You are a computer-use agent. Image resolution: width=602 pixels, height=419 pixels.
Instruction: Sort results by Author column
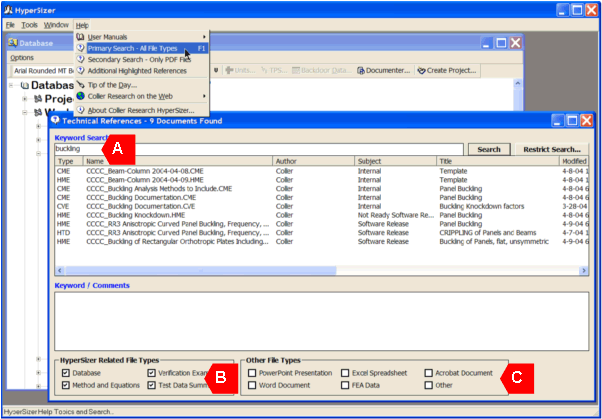click(x=313, y=161)
